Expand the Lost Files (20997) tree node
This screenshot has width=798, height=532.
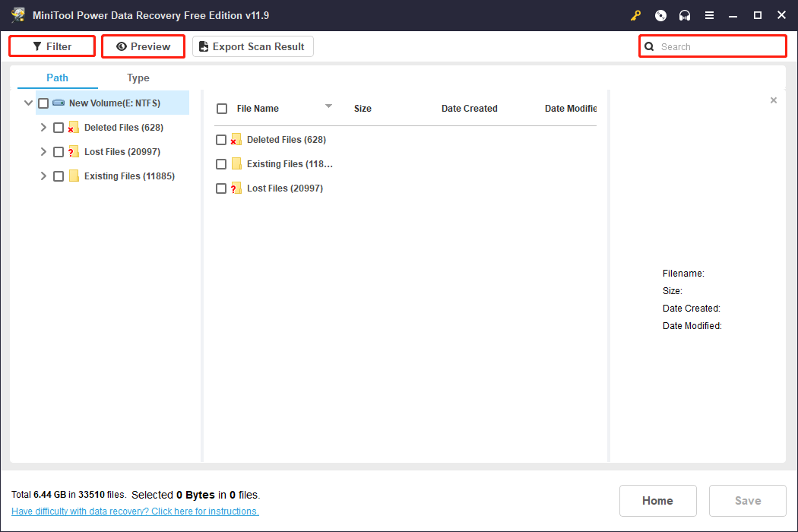tap(43, 152)
